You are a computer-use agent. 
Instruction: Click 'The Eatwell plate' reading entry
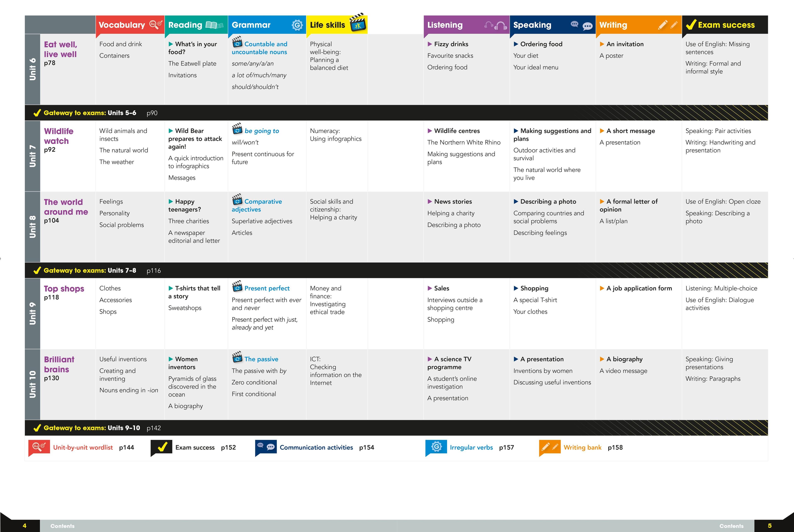[x=192, y=63]
